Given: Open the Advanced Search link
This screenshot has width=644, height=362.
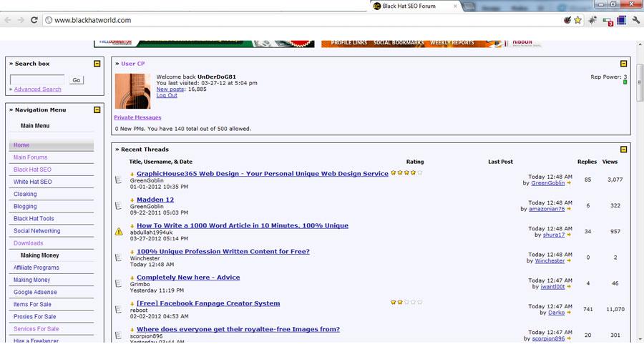Looking at the screenshot, I should point(37,89).
